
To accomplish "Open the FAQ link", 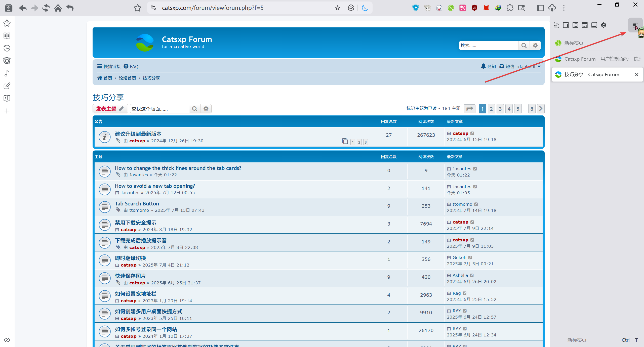I will pos(131,66).
